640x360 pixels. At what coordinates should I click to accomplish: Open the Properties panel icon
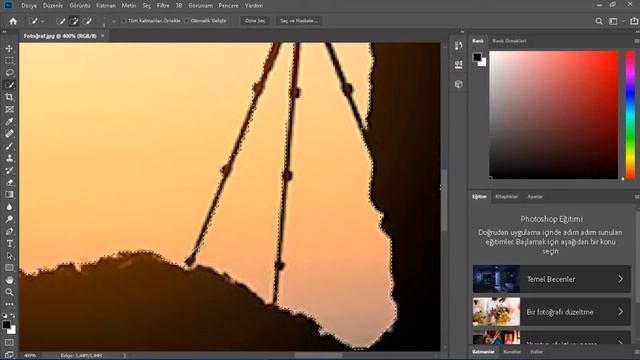click(458, 64)
